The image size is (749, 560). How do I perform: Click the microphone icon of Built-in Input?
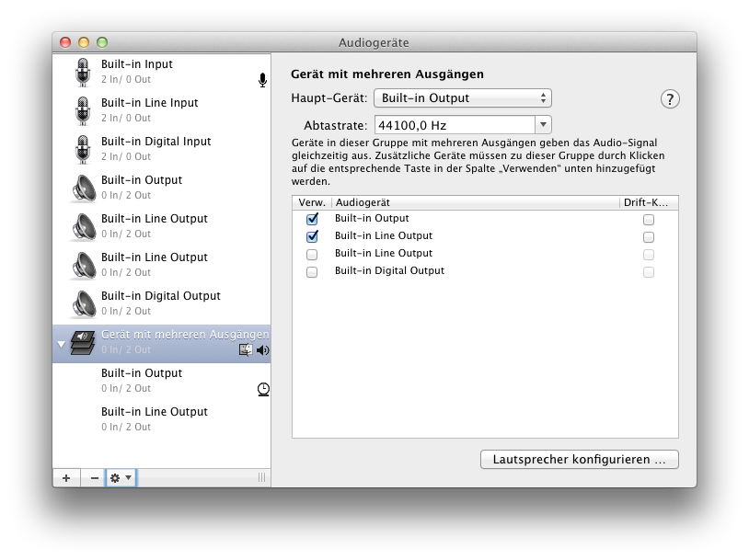coord(83,72)
